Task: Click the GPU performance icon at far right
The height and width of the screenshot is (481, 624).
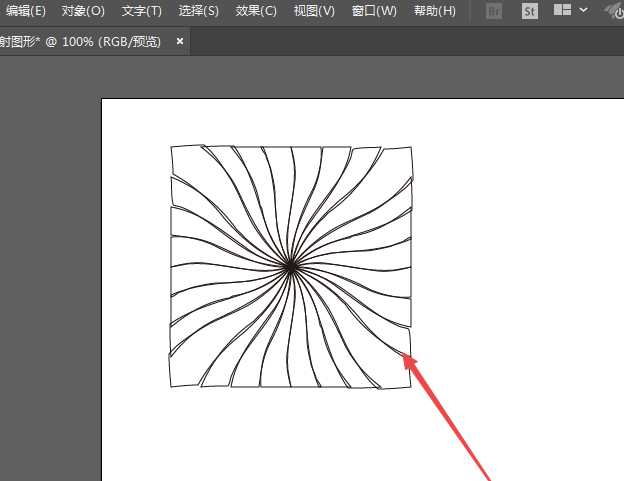Action: [x=614, y=11]
